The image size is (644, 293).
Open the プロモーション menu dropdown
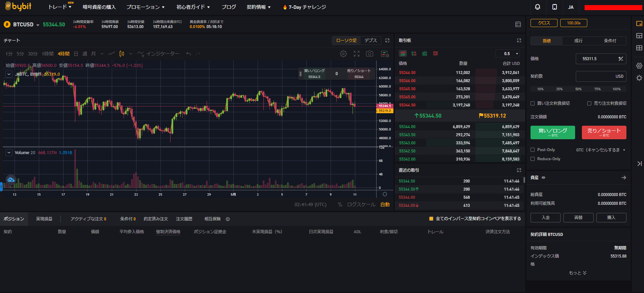click(x=146, y=7)
